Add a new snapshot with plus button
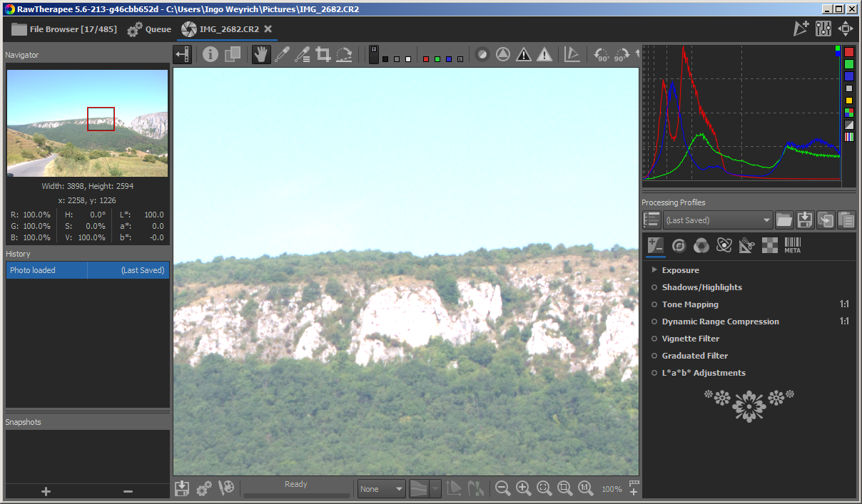The height and width of the screenshot is (504, 862). tap(46, 491)
